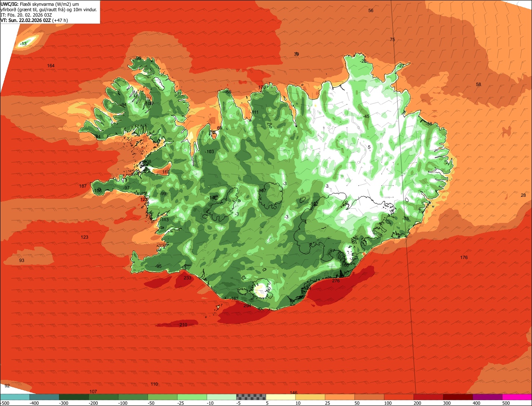Screen dimensions: 532x406
Task: Click the '-27' map value
Action: coord(401,66)
